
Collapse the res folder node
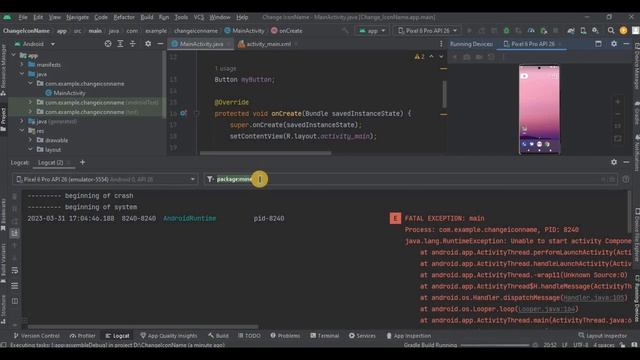pos(22,131)
